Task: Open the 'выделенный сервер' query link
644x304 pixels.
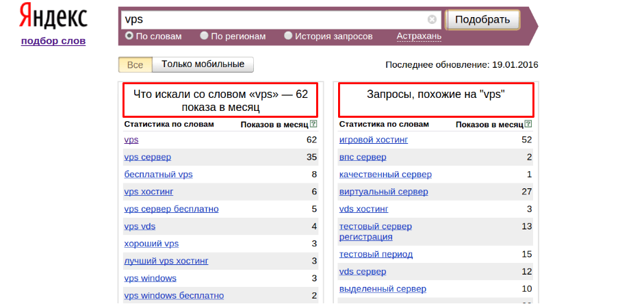Action: click(x=383, y=289)
